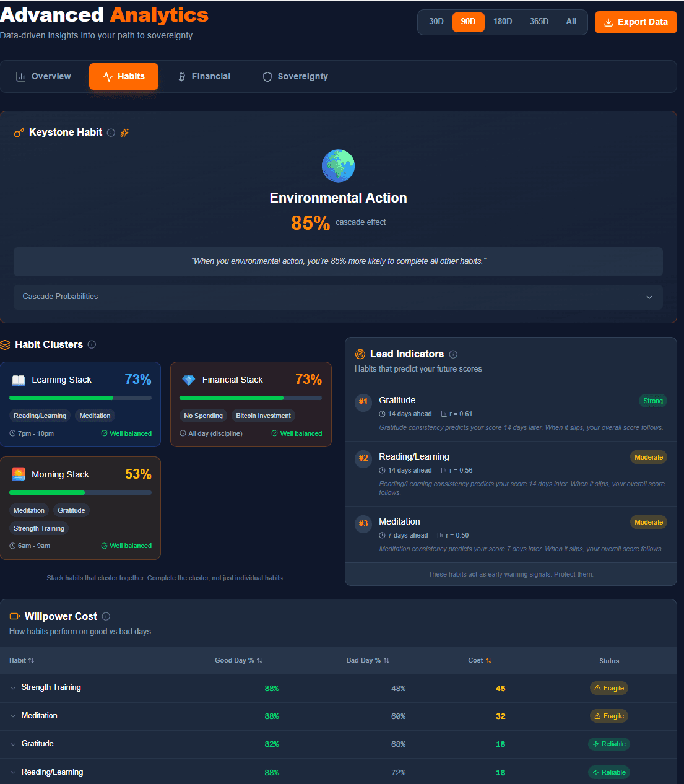
Task: Click the Morning Stack progress bar
Action: 80,492
